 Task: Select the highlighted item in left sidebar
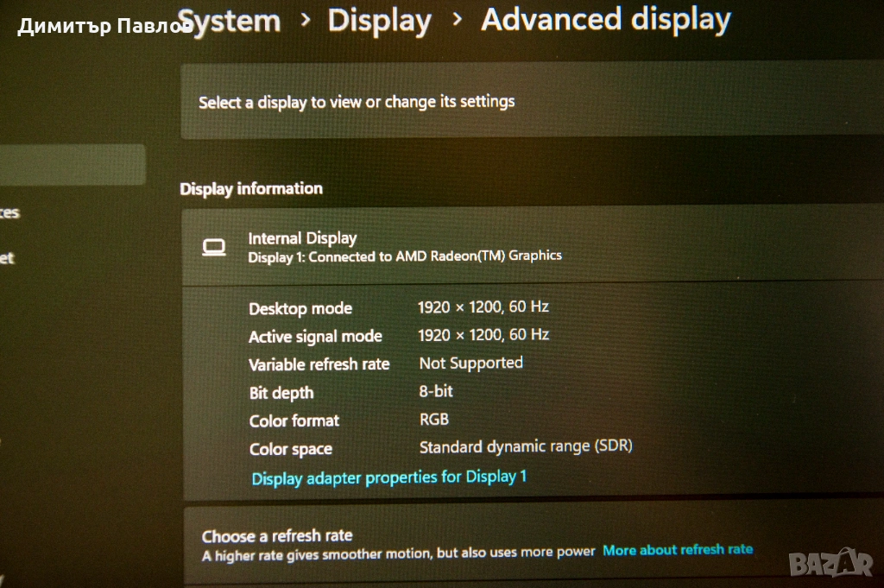point(72,165)
